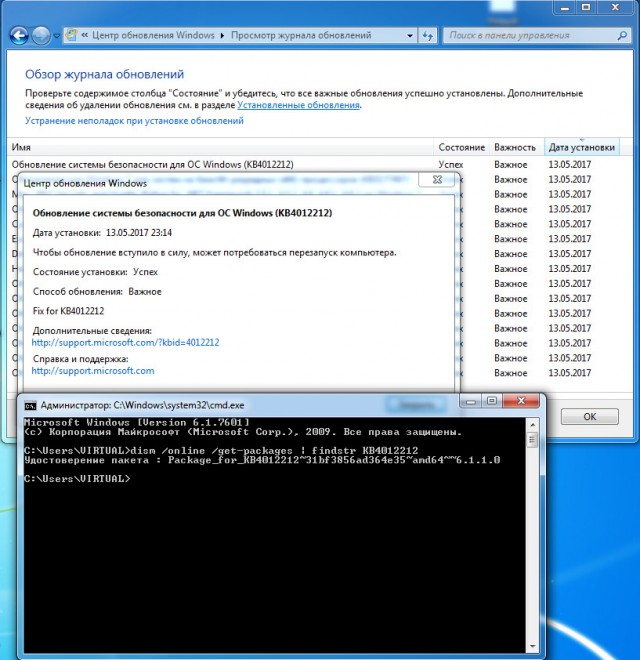640x660 pixels.
Task: Click "Fix for KB4012212" description text
Action: pyautogui.click(x=68, y=311)
